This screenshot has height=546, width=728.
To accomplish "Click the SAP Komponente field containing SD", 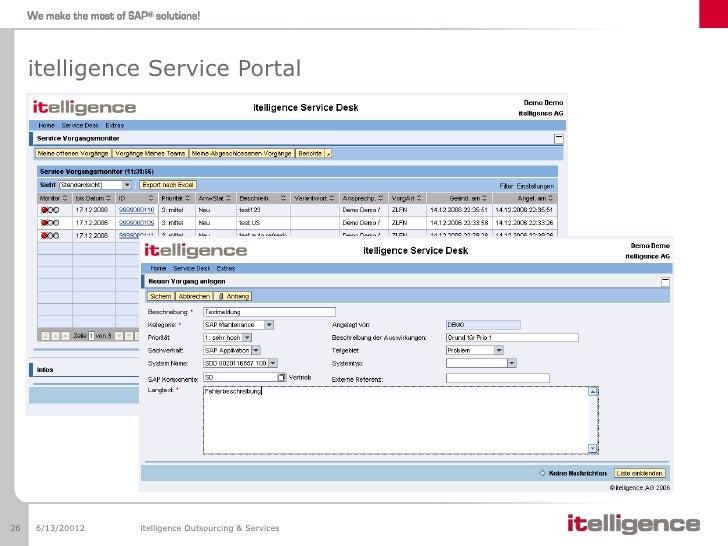I will (240, 377).
